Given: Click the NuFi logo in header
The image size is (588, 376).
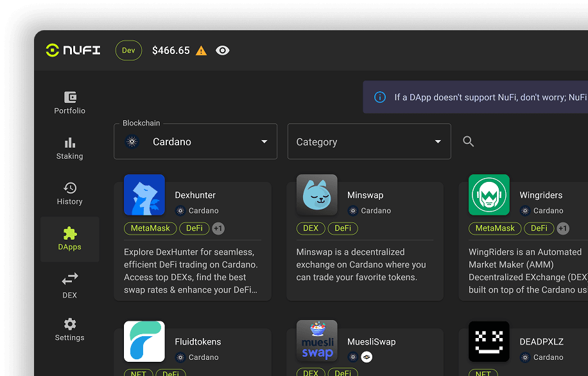Looking at the screenshot, I should [73, 50].
